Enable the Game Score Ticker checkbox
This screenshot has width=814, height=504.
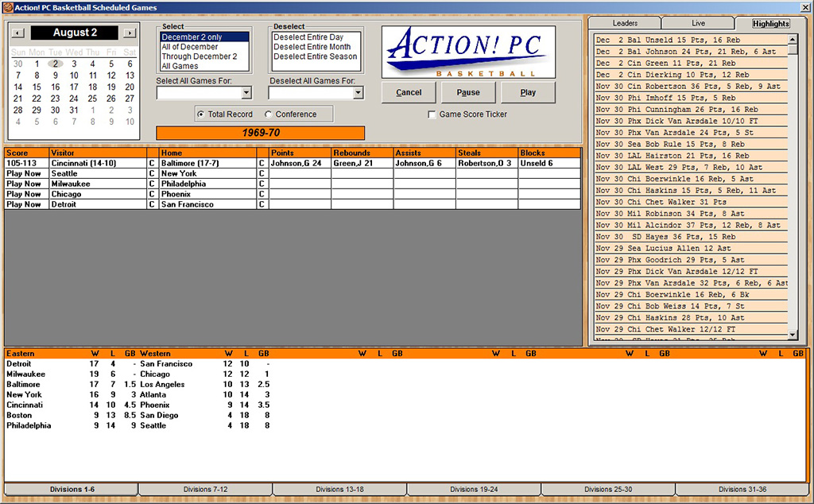pos(432,114)
